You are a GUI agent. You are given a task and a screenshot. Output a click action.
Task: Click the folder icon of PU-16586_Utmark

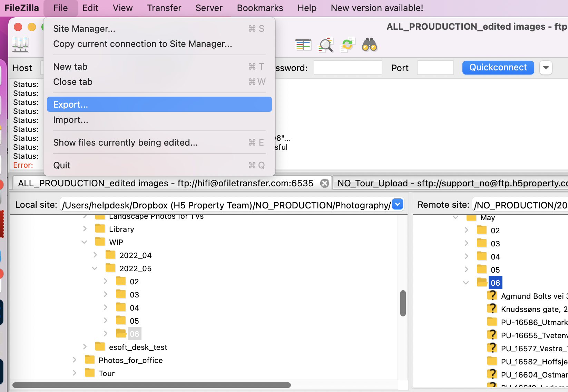(492, 322)
